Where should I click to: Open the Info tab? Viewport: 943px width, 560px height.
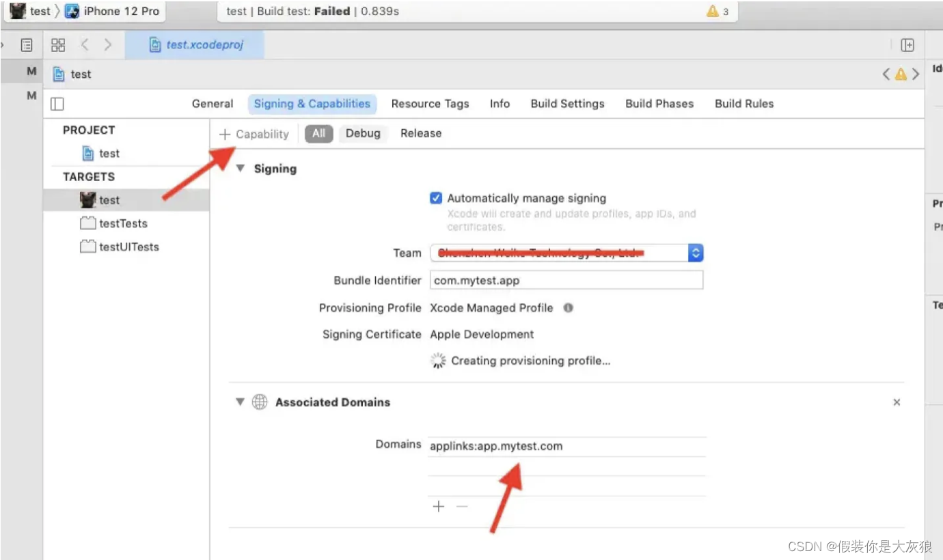(x=500, y=104)
